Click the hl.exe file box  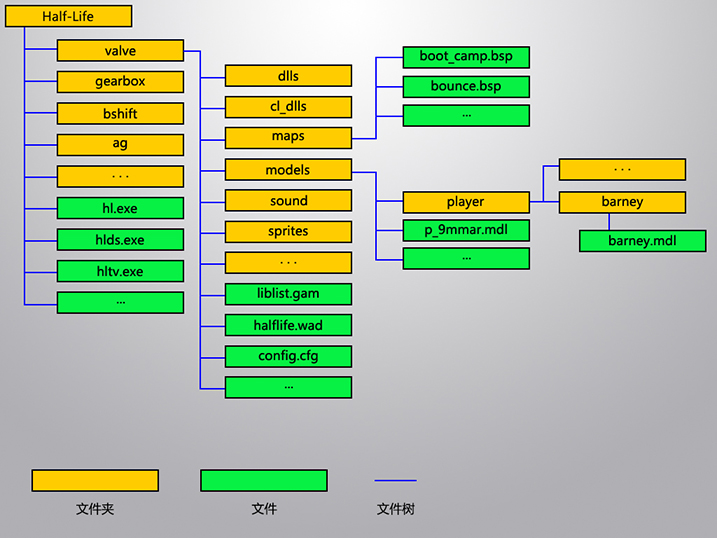(120, 208)
